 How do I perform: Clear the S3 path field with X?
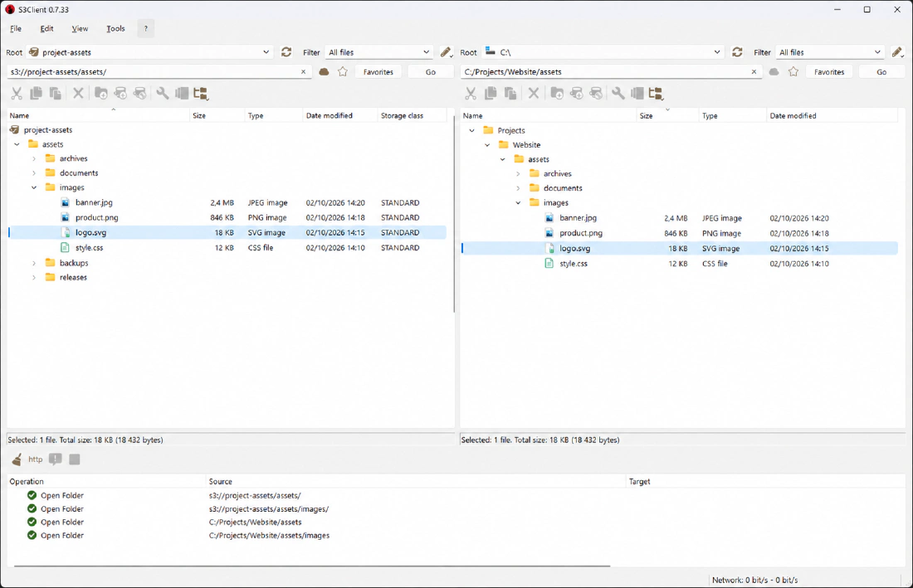click(x=303, y=72)
